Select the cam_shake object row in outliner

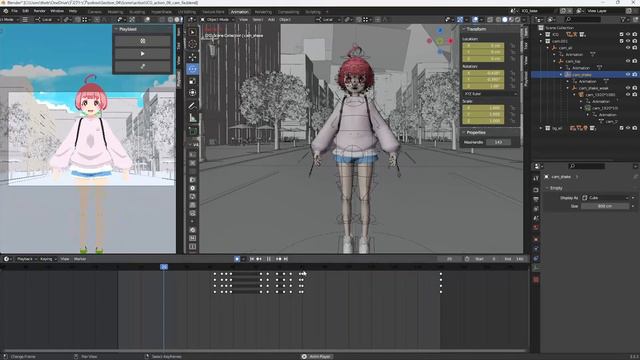tap(584, 75)
